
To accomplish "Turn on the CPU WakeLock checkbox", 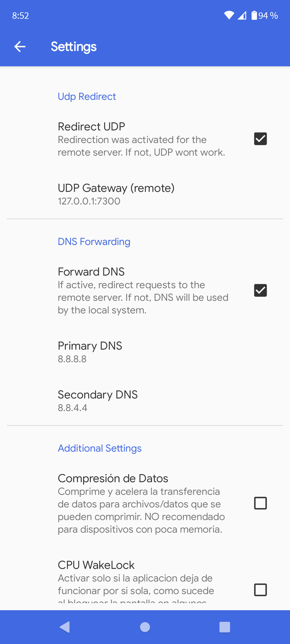I will point(260,590).
